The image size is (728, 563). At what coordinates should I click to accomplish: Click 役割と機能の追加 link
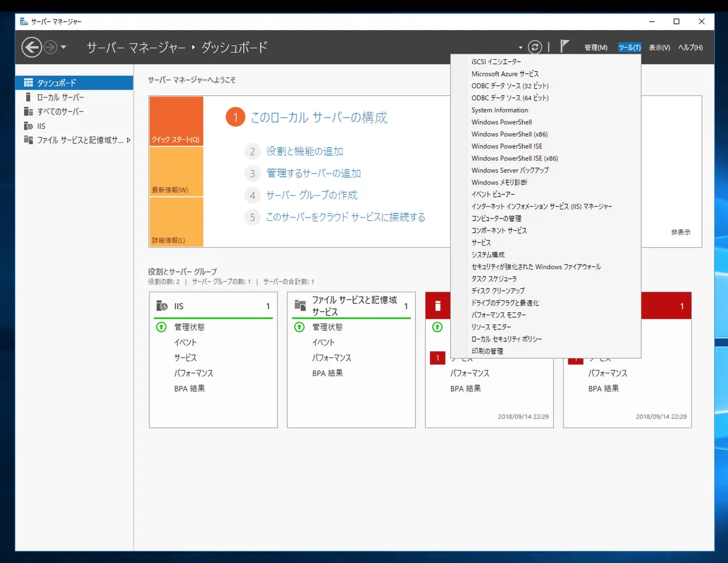coord(305,151)
